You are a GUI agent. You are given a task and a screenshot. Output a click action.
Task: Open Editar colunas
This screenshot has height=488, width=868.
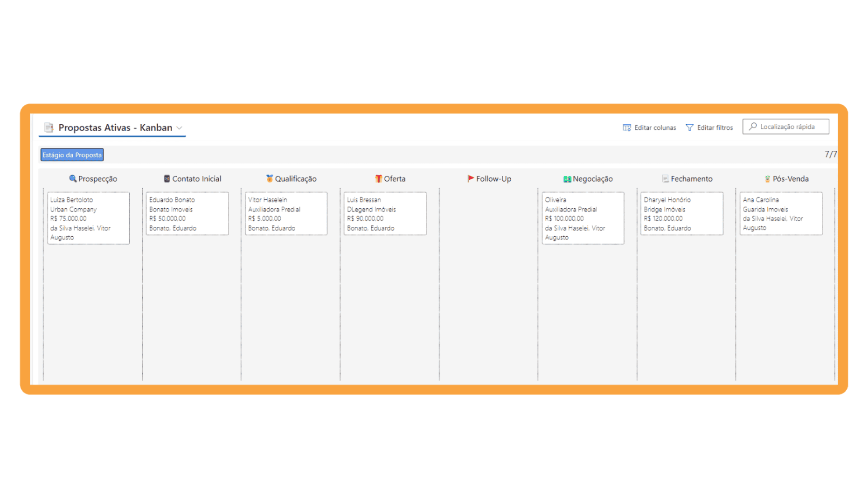click(x=650, y=127)
